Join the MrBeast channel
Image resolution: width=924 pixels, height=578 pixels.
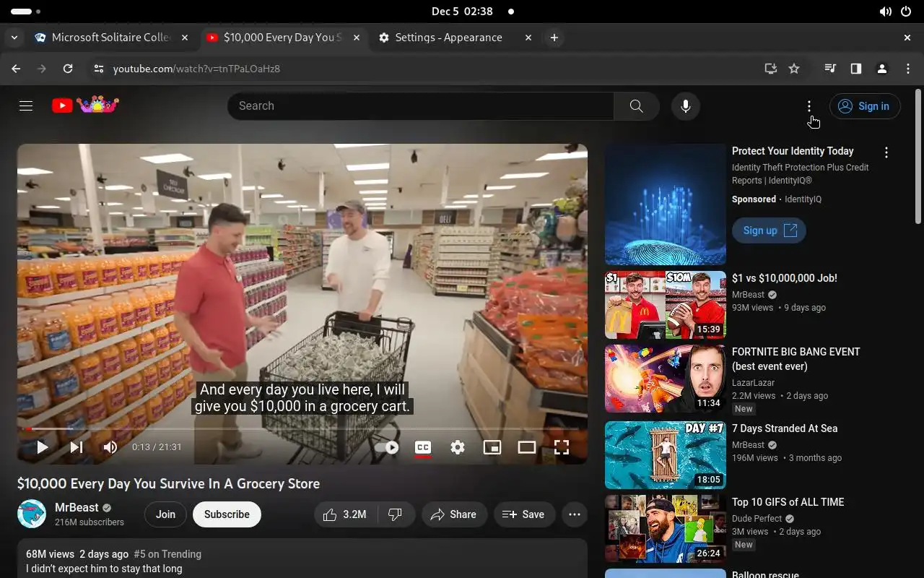[x=165, y=514]
